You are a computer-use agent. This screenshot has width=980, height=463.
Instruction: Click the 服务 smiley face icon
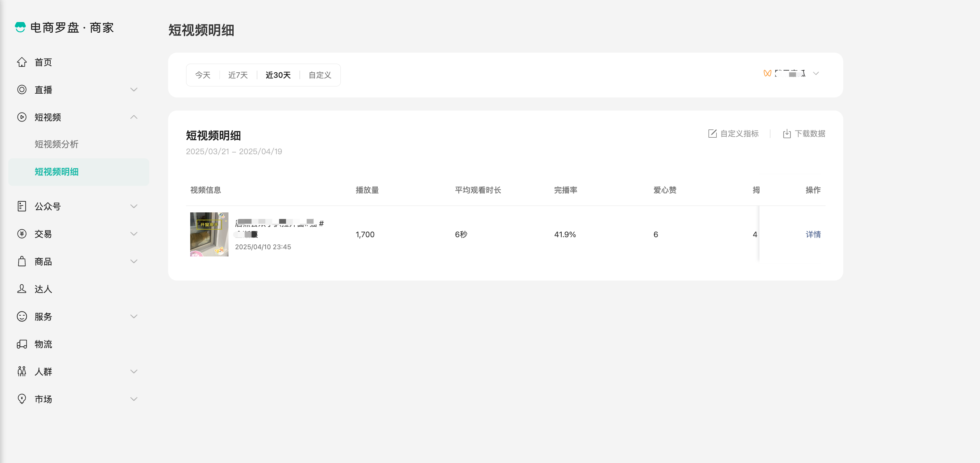(22, 317)
